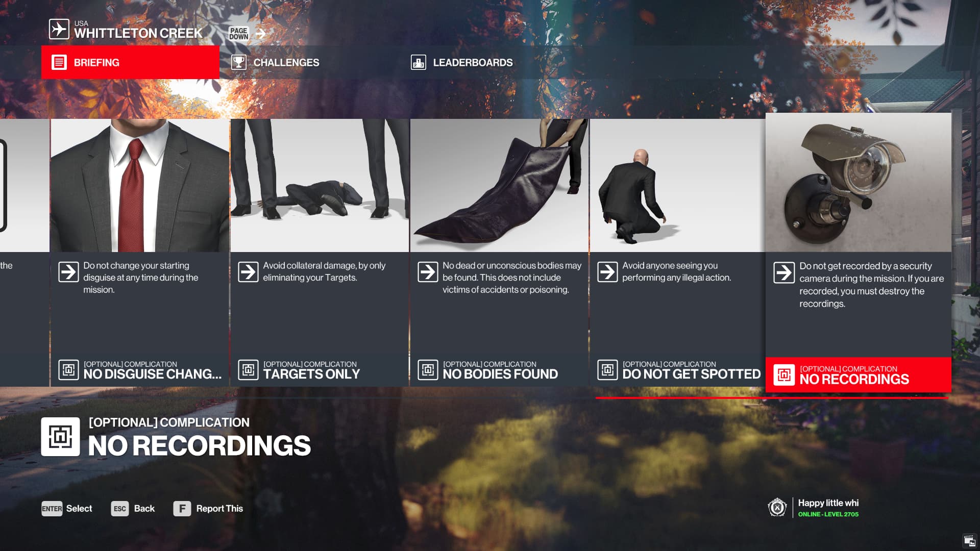Select the No Disguise Change suit thumbnail
The image size is (980, 551).
140,185
